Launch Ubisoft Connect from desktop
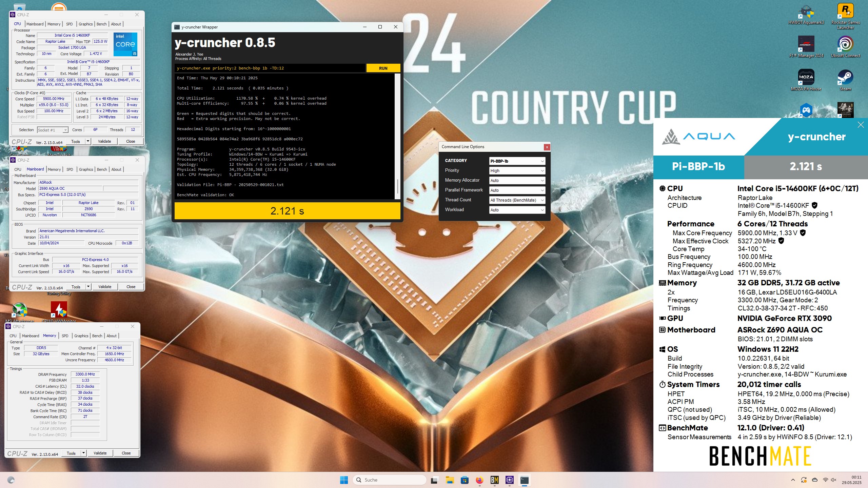The height and width of the screenshot is (488, 868). [845, 47]
